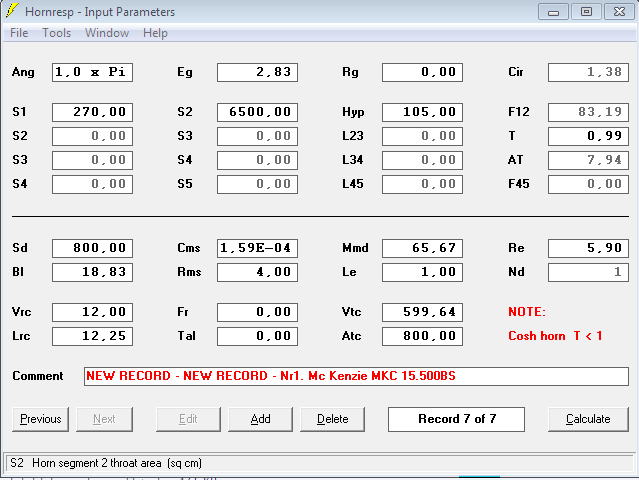
Task: Add a new record
Action: (x=260, y=419)
